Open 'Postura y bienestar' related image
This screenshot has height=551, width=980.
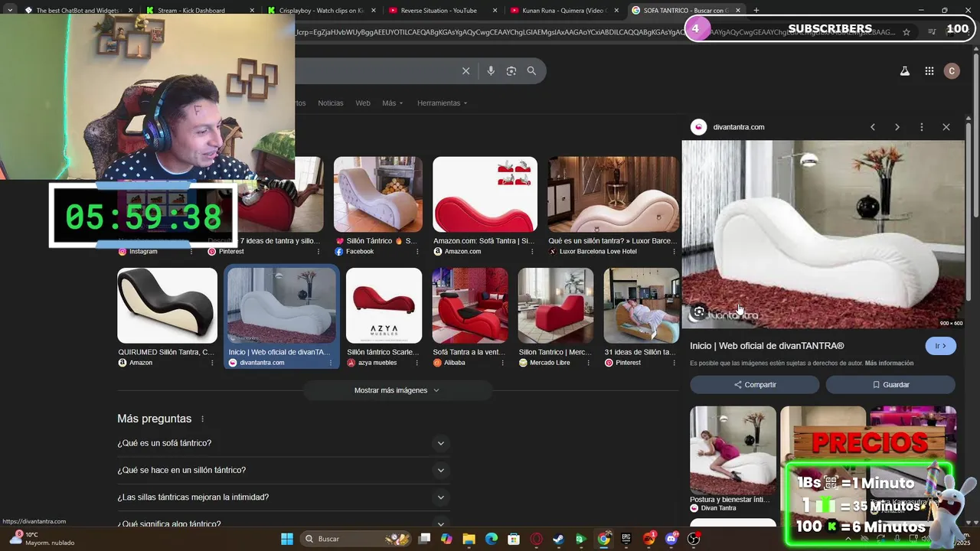[733, 451]
